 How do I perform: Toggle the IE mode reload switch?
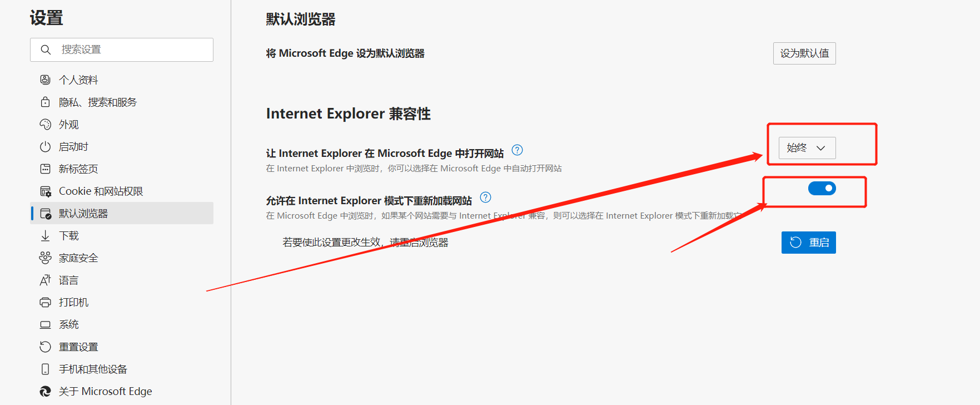click(x=822, y=189)
